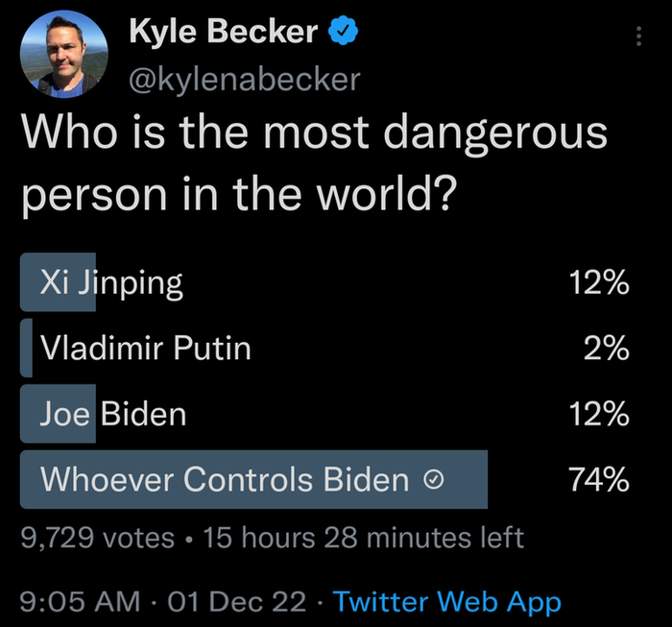
Task: Click the 15 hours 28 minutes left text
Action: pos(364,537)
